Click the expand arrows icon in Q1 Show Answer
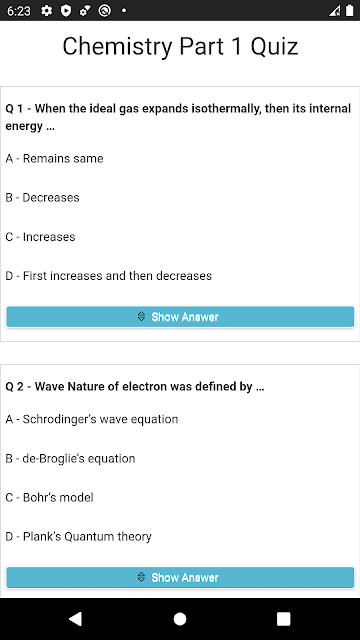Viewport: 360px width, 640px height. click(x=141, y=316)
